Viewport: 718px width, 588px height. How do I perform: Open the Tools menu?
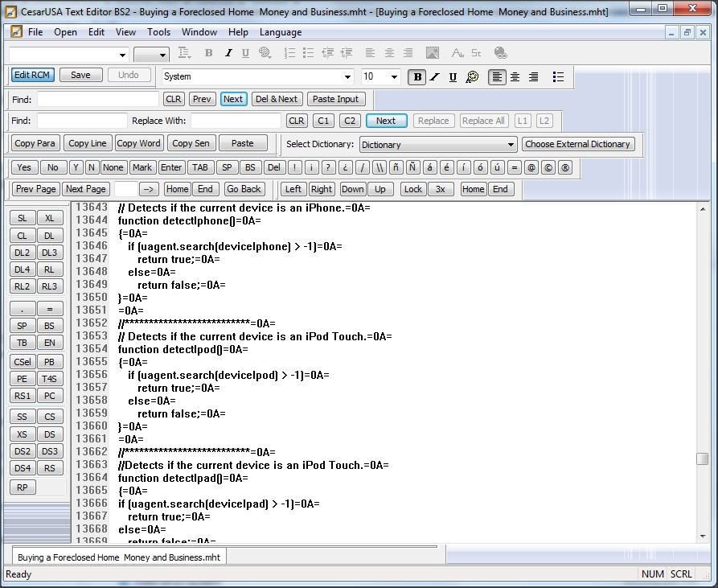[x=158, y=32]
